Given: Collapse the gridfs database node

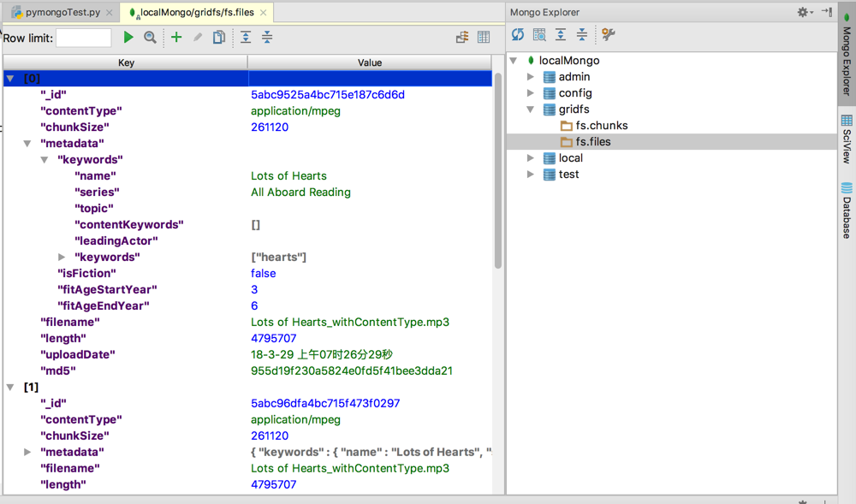Looking at the screenshot, I should [531, 110].
